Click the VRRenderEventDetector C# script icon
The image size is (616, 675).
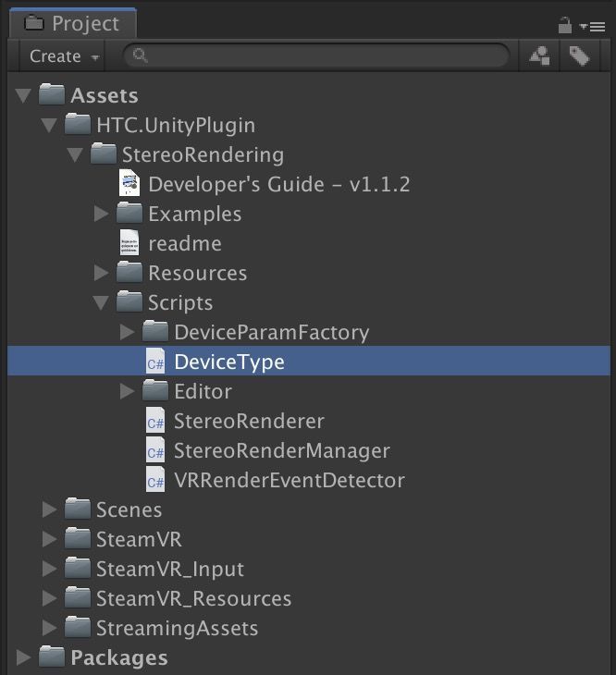pos(155,479)
